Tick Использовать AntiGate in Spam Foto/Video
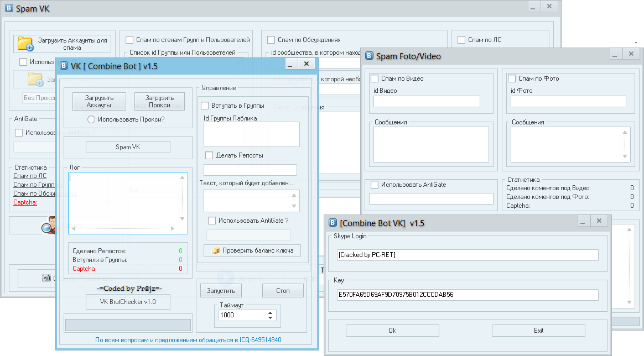Screen dimensions: 644x356 click(x=375, y=185)
